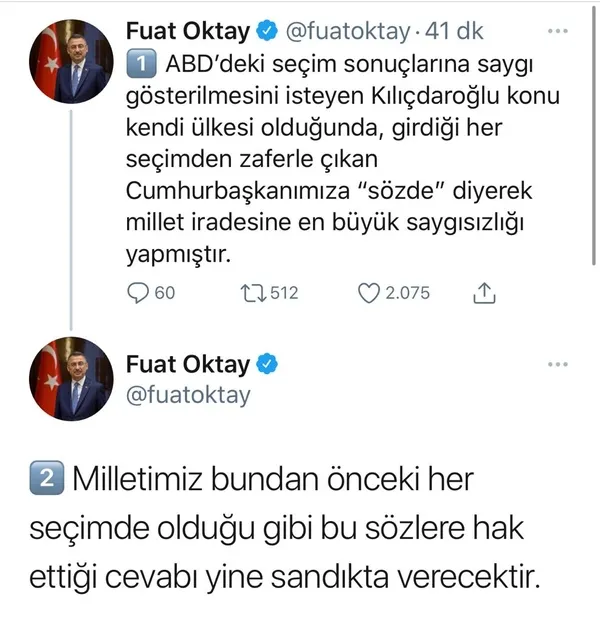The width and height of the screenshot is (600, 622).
Task: Retweet the first Fuat Oktay tweet
Action: pos(254,293)
